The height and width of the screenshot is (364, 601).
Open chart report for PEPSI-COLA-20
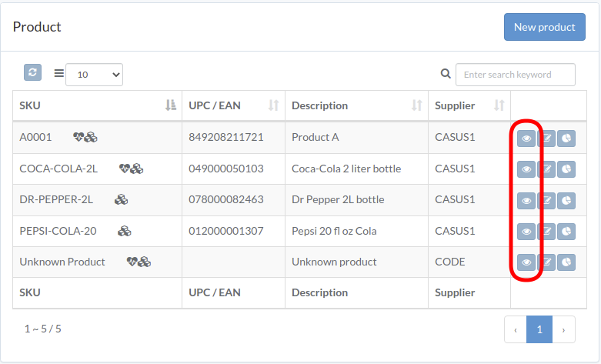coord(566,232)
